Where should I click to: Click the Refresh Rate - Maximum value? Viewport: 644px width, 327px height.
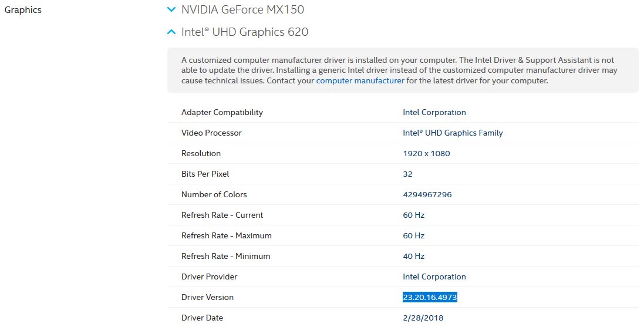click(413, 236)
